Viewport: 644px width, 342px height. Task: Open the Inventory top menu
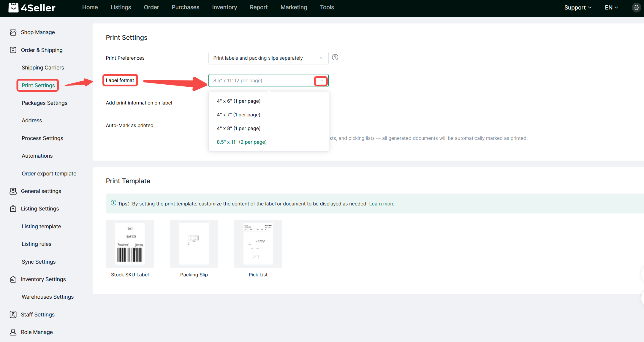(x=224, y=7)
